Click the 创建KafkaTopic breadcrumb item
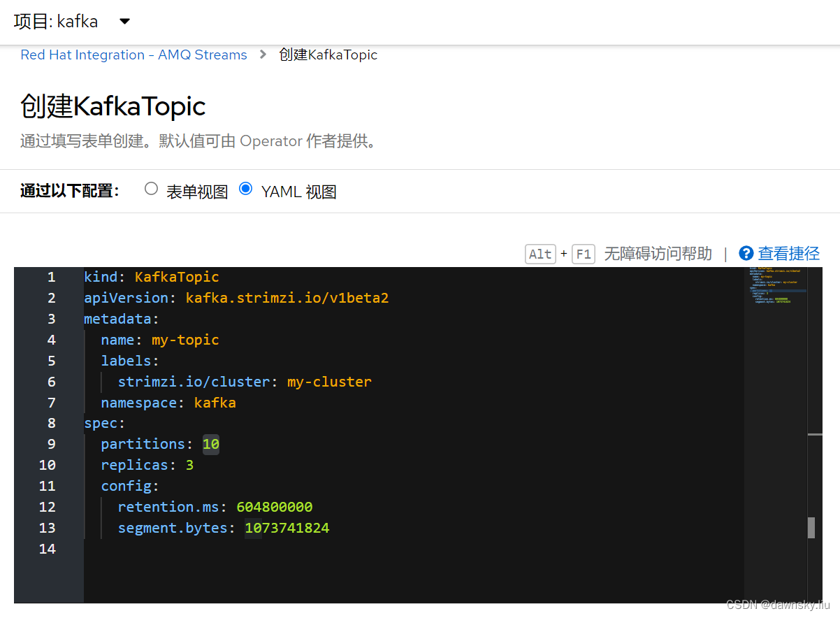Screen dimensions: 840x618 328,55
